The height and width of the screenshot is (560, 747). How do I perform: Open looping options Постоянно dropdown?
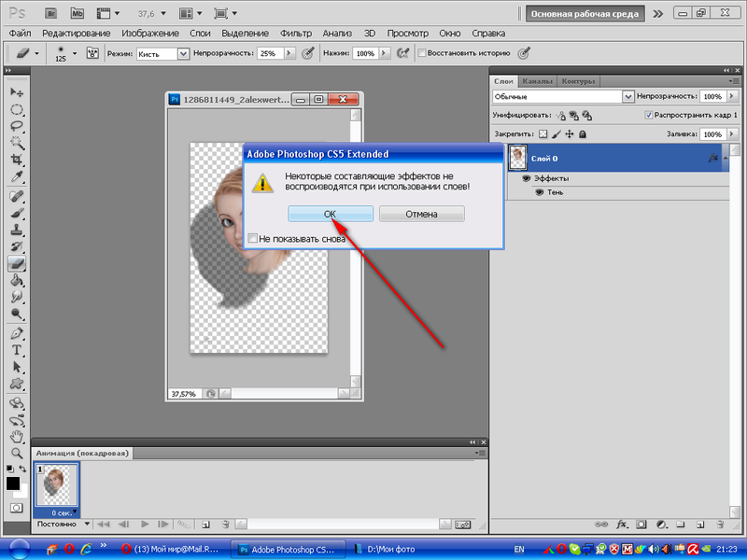tap(87, 524)
